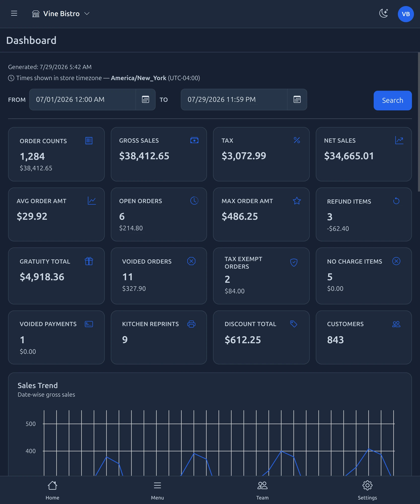Click the Refund Items rotate icon
The width and height of the screenshot is (420, 504).
click(x=396, y=201)
